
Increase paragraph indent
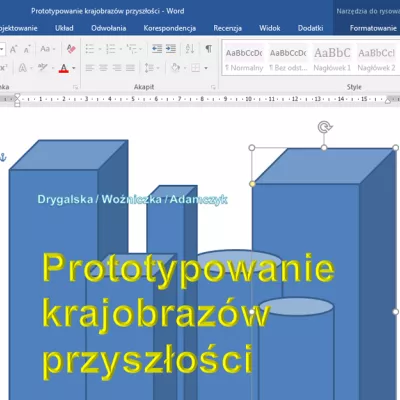171,49
